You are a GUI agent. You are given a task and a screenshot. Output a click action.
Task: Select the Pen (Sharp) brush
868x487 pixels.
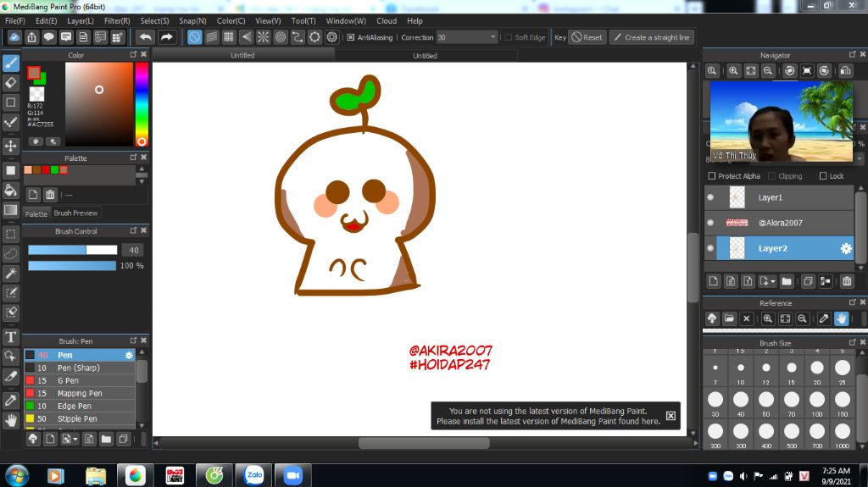tap(79, 368)
